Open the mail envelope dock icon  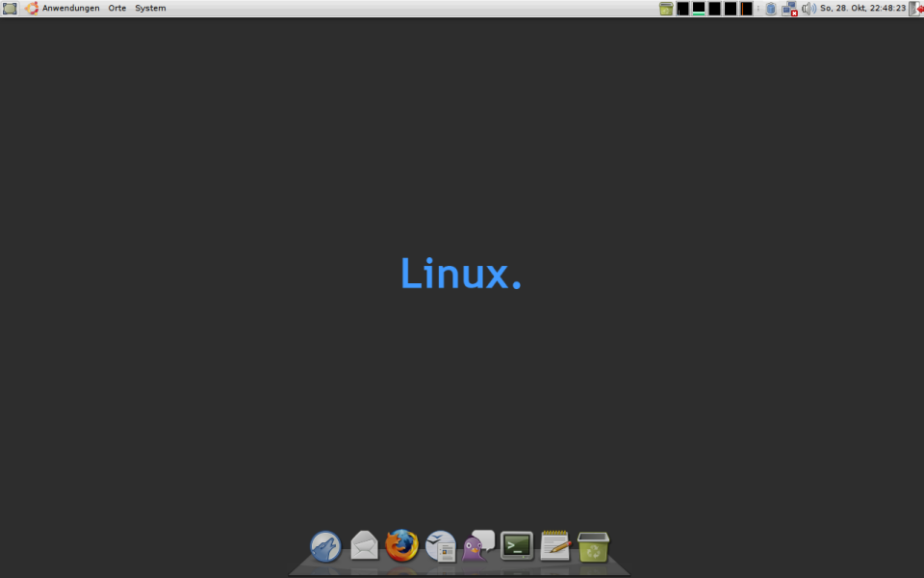click(364, 545)
